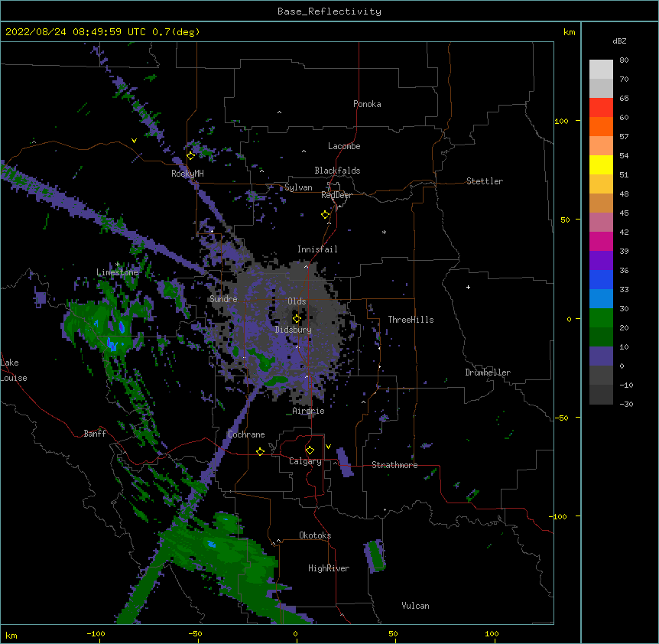Select the yellow diamond marker above Calgary label
This screenshot has height=644, width=659.
coord(310,450)
